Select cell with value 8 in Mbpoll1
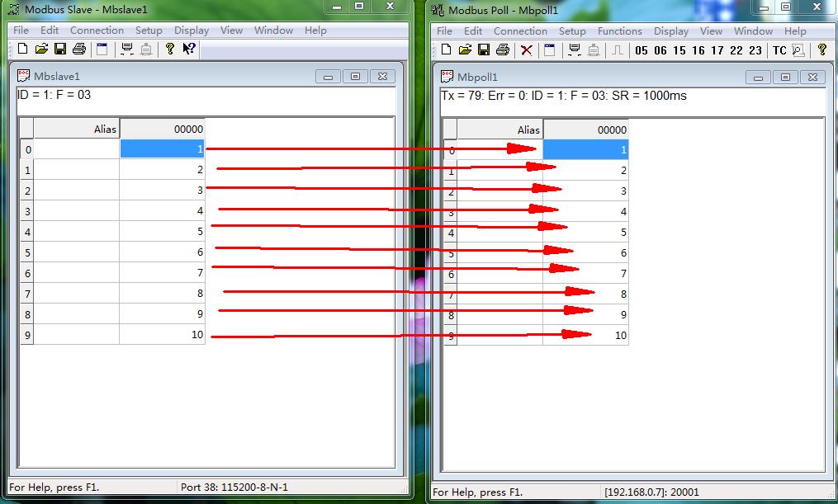This screenshot has height=504, width=838. click(585, 294)
